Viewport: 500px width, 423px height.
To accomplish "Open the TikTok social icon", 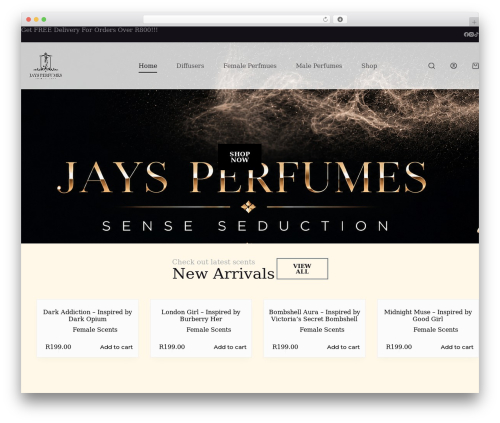I will [x=476, y=34].
